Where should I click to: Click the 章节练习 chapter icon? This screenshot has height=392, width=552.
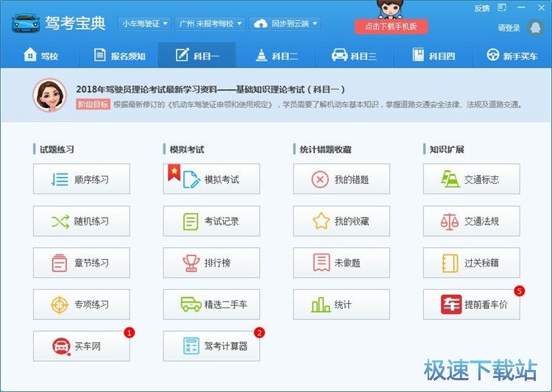59,263
